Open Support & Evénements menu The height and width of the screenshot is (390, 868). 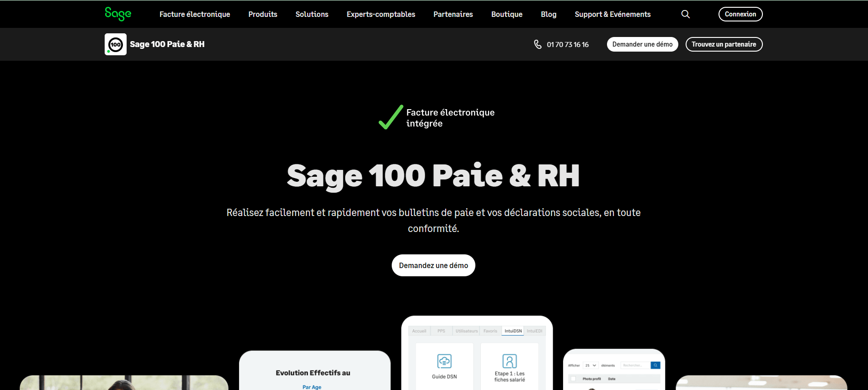click(612, 14)
